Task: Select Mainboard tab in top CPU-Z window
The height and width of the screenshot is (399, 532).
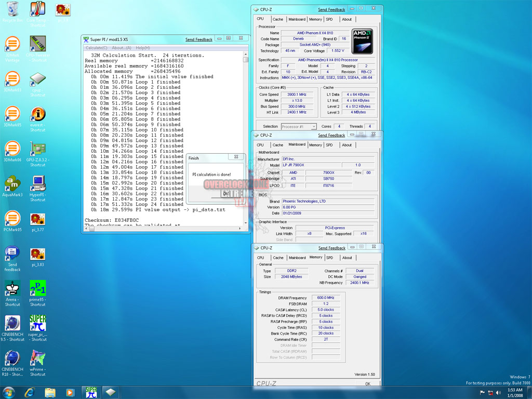Action: point(297,19)
